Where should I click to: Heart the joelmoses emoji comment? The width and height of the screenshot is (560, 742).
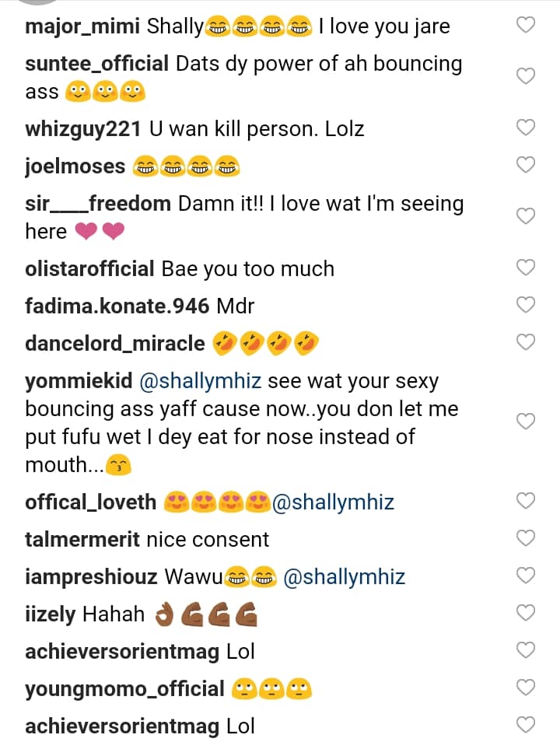point(527,165)
